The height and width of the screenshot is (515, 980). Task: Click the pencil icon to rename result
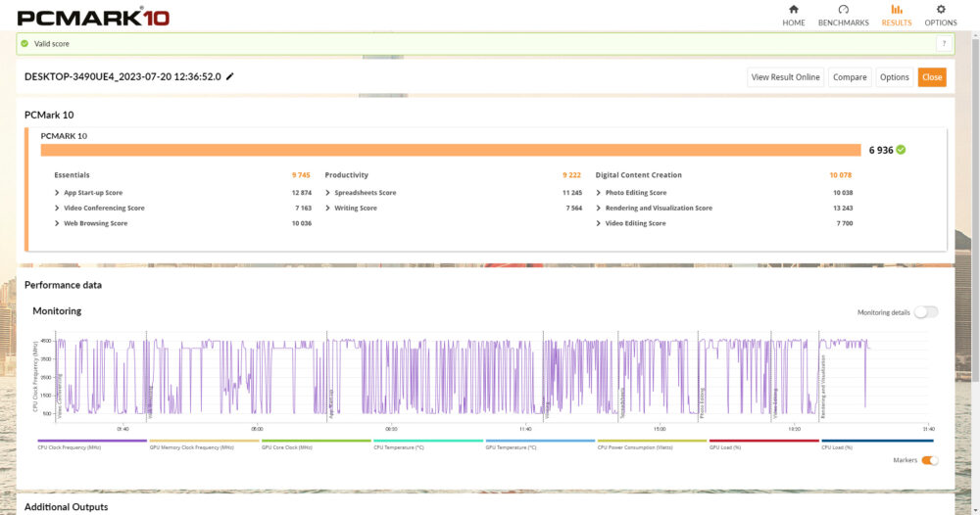[230, 76]
